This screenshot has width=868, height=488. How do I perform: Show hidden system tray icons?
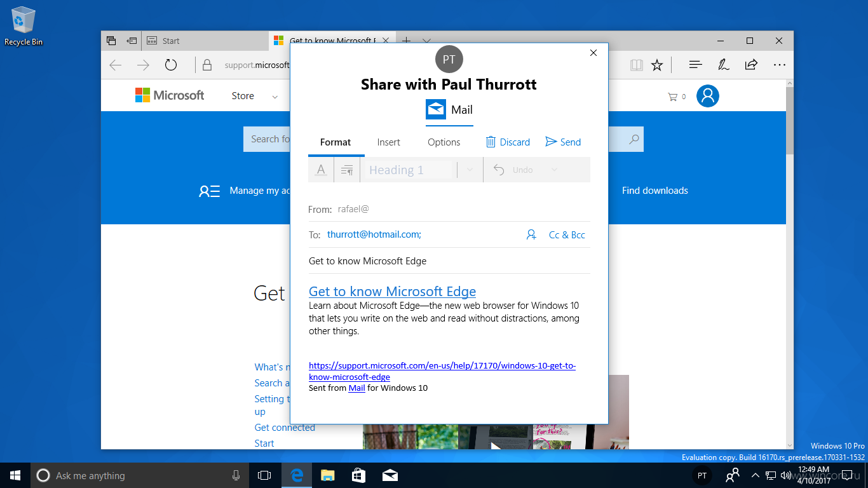tap(755, 475)
